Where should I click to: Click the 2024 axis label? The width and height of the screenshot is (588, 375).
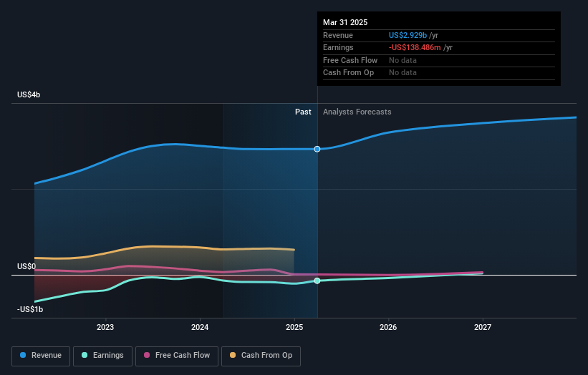point(200,327)
